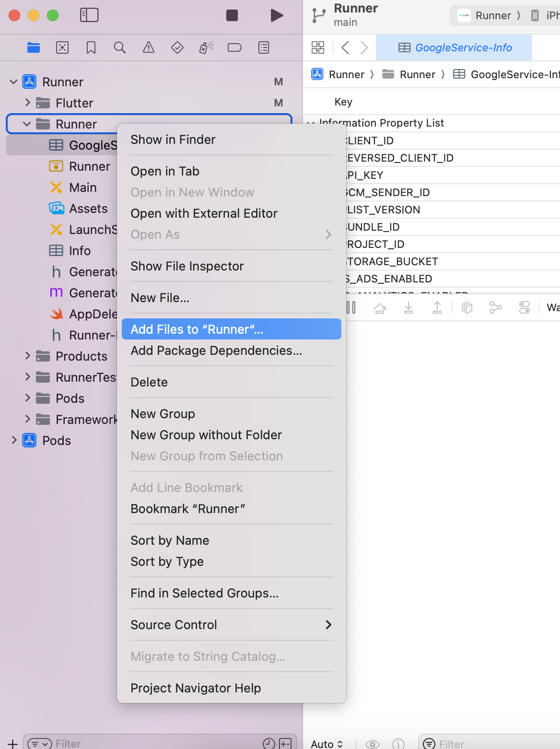Select the GoogleService-Info plist file
Viewport: 560px width, 749px height.
click(x=61, y=145)
